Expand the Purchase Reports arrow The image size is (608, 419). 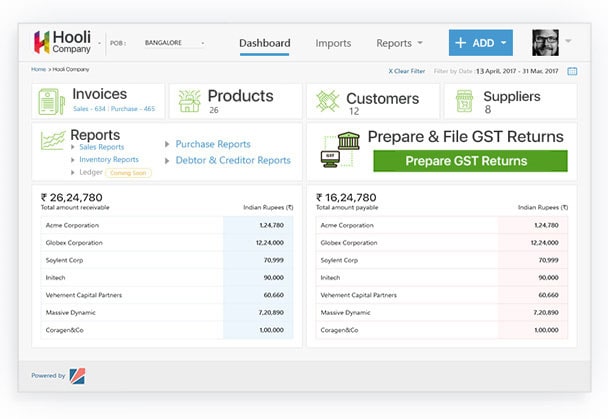pyautogui.click(x=167, y=144)
